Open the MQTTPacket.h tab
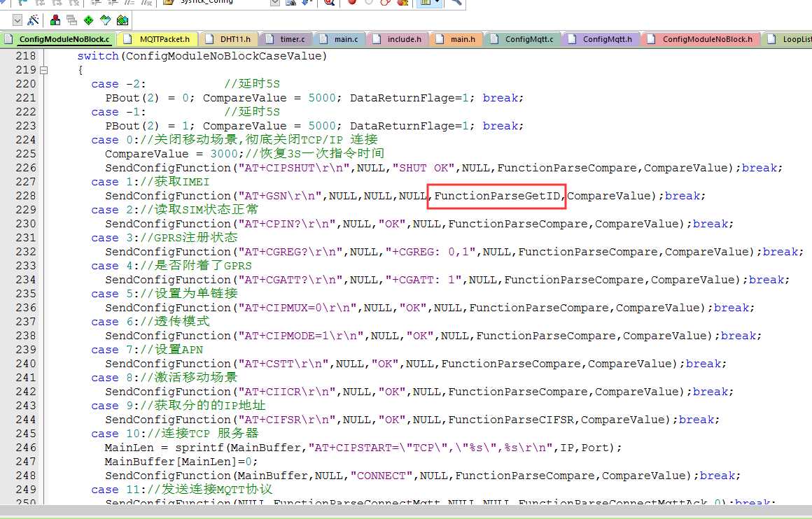Viewport: 812px width, 519px height. coord(158,39)
